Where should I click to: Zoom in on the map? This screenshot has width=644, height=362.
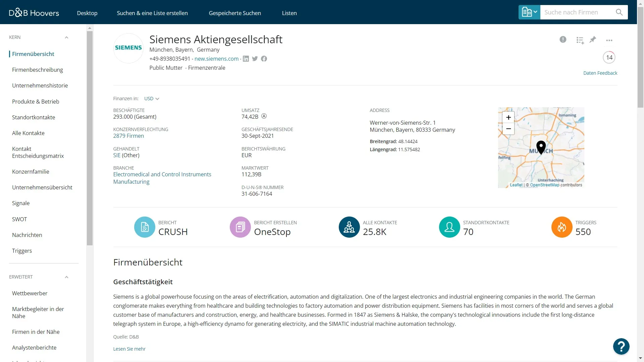pyautogui.click(x=508, y=117)
